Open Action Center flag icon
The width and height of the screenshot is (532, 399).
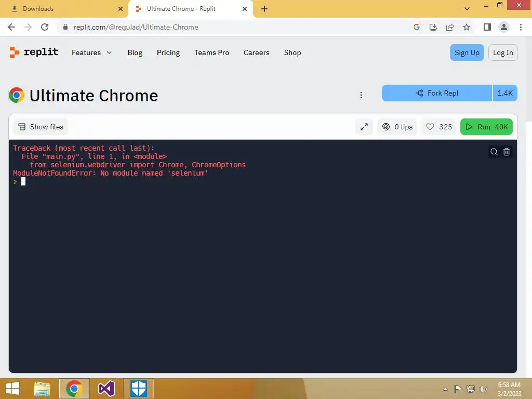click(x=458, y=389)
